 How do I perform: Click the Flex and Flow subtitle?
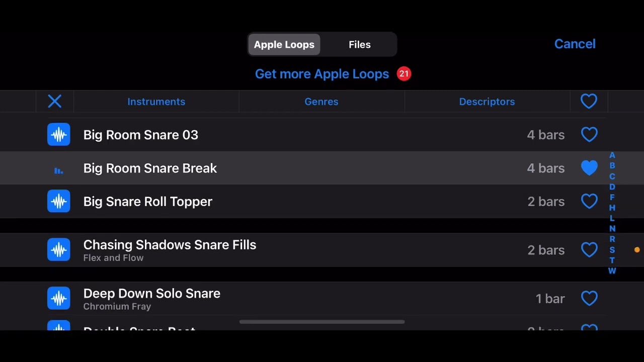(x=113, y=258)
